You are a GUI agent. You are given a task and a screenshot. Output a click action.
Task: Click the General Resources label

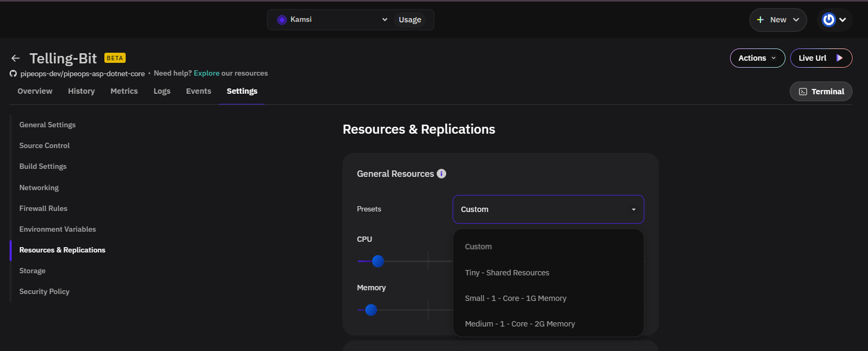pos(395,174)
